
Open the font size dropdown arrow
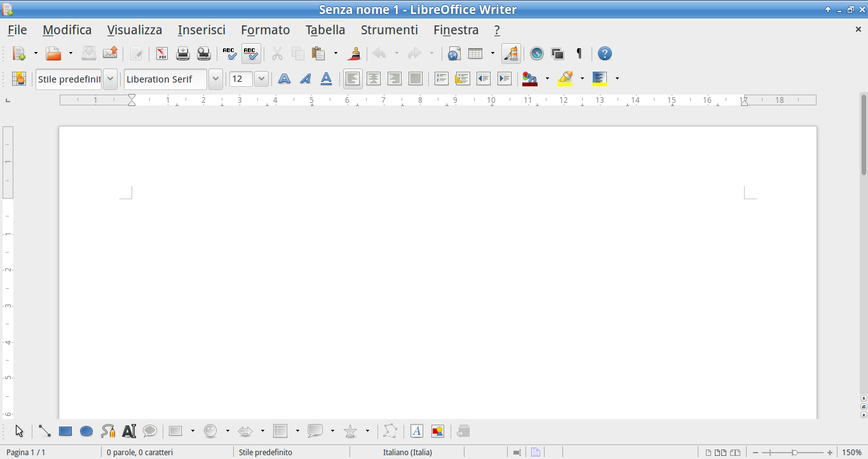click(261, 79)
